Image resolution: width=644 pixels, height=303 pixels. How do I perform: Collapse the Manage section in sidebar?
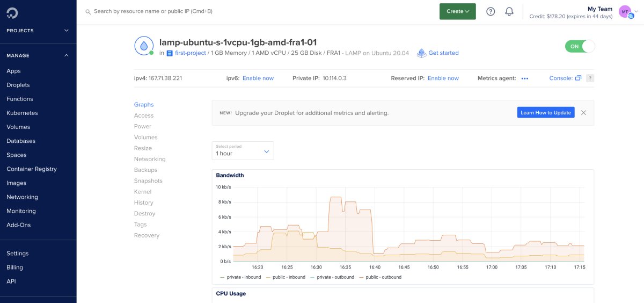click(67, 55)
